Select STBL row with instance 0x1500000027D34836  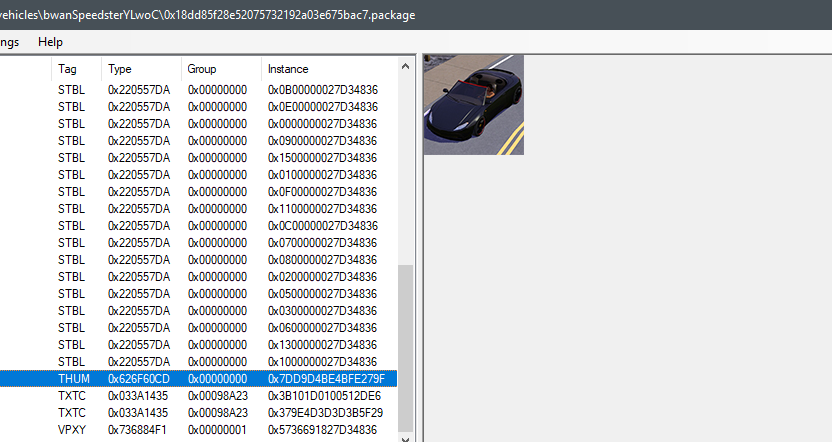click(x=198, y=158)
